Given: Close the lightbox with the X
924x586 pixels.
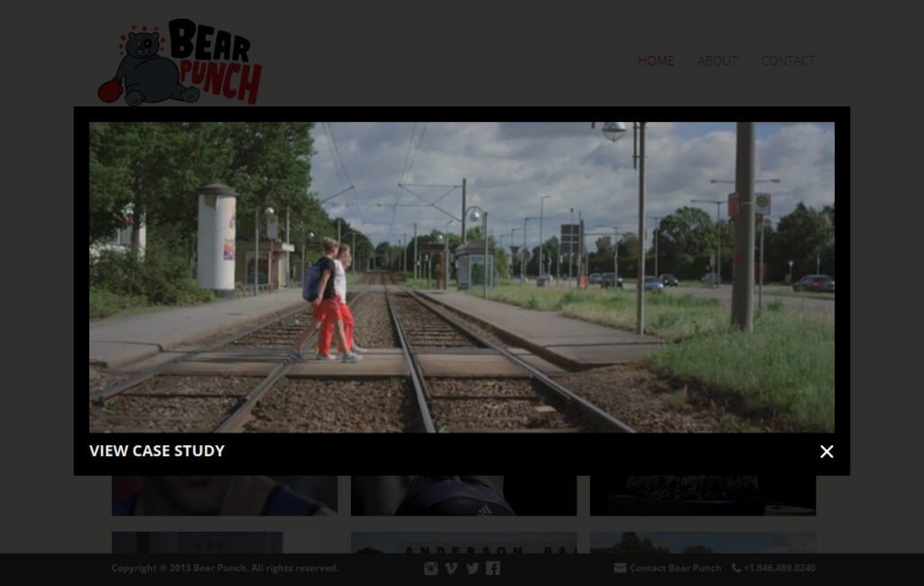Looking at the screenshot, I should point(827,451).
